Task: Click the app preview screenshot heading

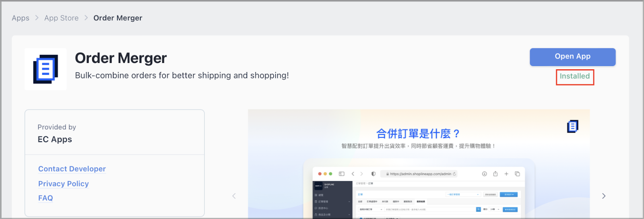Action: point(417,134)
